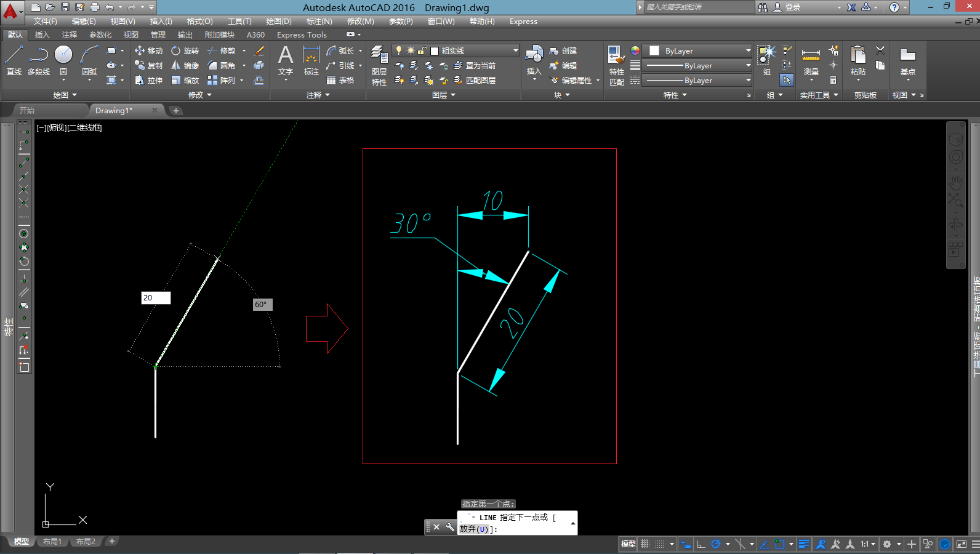
Task: Click the 拉伸 (Stretch) tool
Action: (x=148, y=81)
